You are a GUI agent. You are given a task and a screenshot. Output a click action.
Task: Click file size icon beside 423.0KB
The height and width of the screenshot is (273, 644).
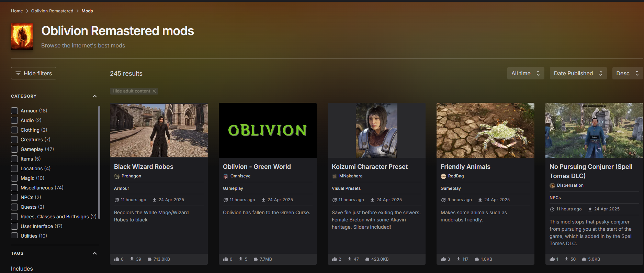367,259
